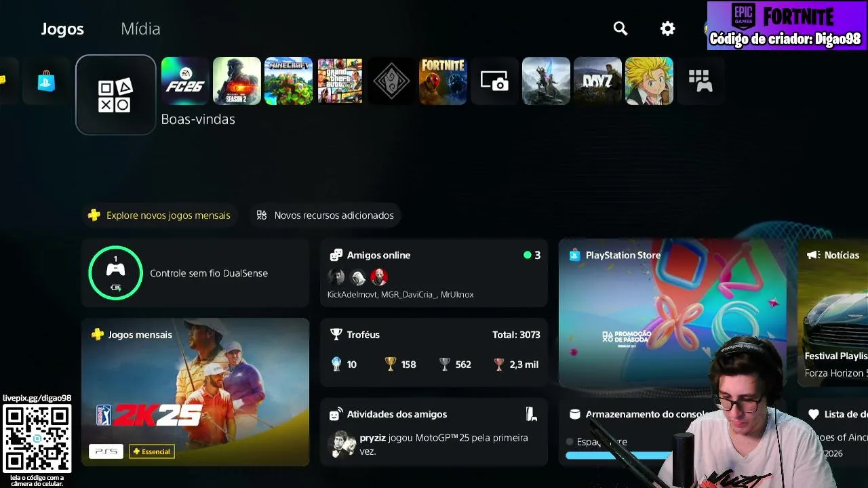The height and width of the screenshot is (488, 868).
Task: Open the Media Gallery camera tile
Action: (494, 81)
